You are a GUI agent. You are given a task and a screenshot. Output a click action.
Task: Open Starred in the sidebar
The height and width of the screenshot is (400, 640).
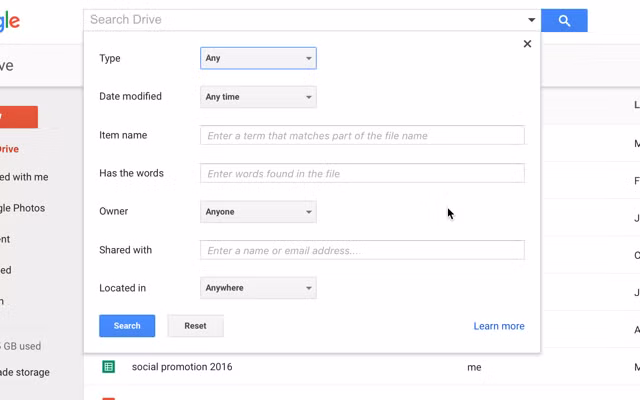pyautogui.click(x=6, y=270)
